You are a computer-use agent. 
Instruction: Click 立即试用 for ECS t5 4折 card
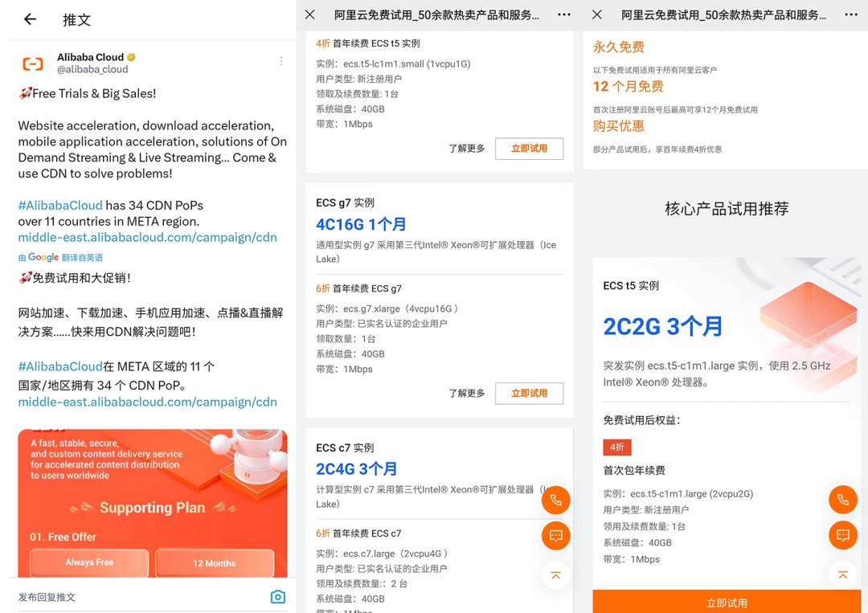pos(529,149)
